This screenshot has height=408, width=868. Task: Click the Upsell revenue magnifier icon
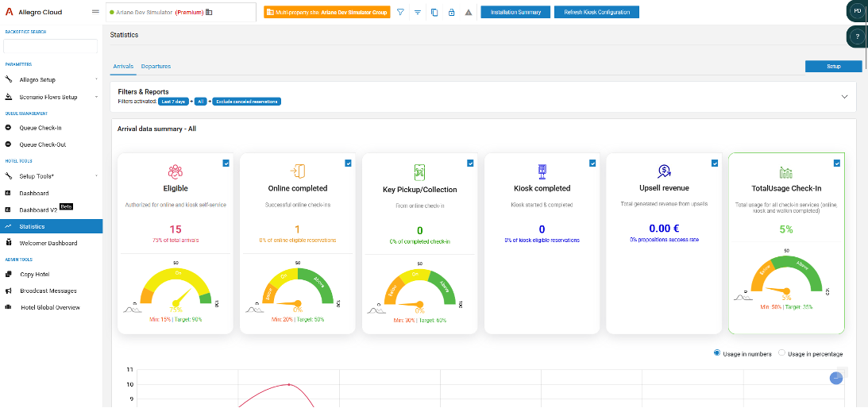665,171
